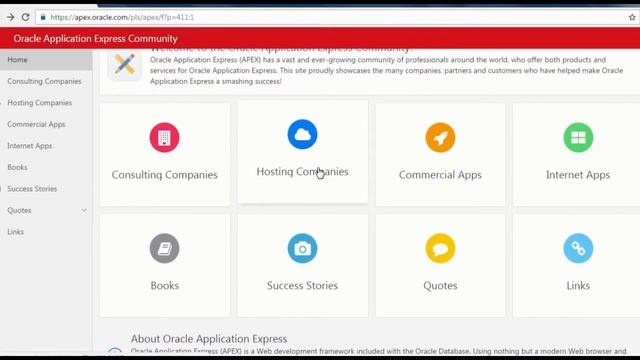Click the Commercial Apps card label
This screenshot has width=640, height=360.
coord(440,175)
